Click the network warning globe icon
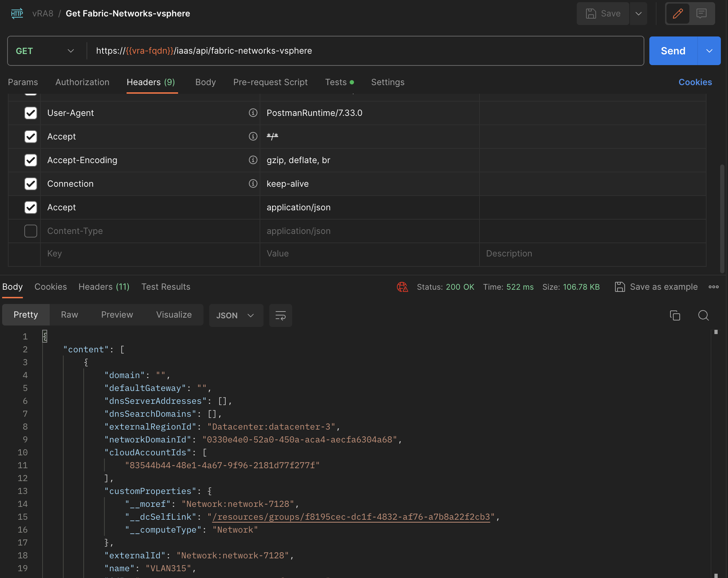728x578 pixels. point(403,287)
